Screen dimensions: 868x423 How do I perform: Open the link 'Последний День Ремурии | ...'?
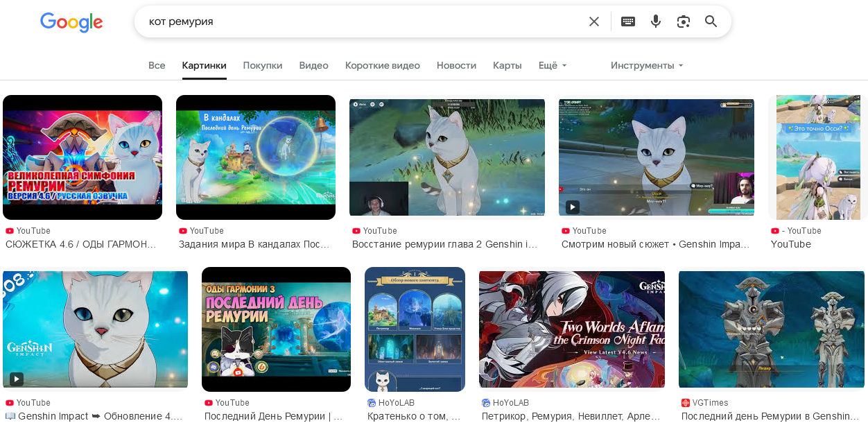pos(274,416)
